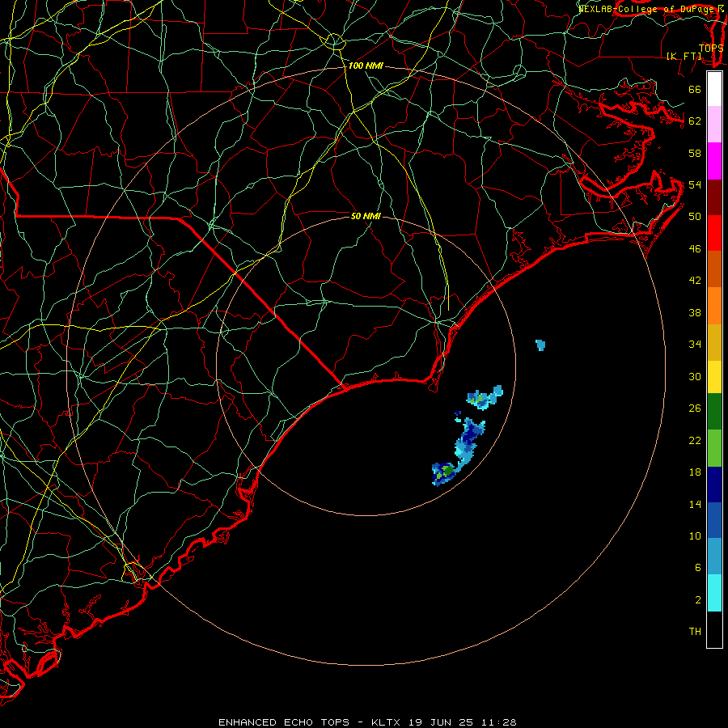Click the legend value label '46'
Screen dimensions: 728x728
695,249
